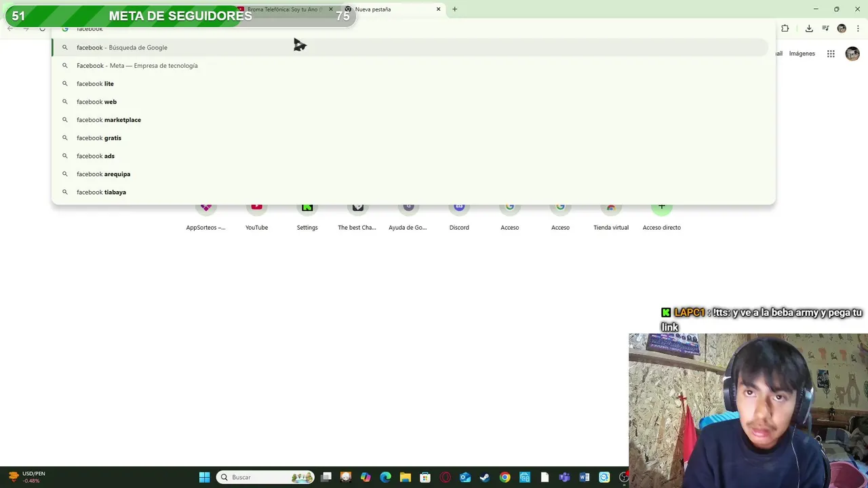The width and height of the screenshot is (868, 488).
Task: Click the address bar with 'facebook' text
Action: click(413, 29)
